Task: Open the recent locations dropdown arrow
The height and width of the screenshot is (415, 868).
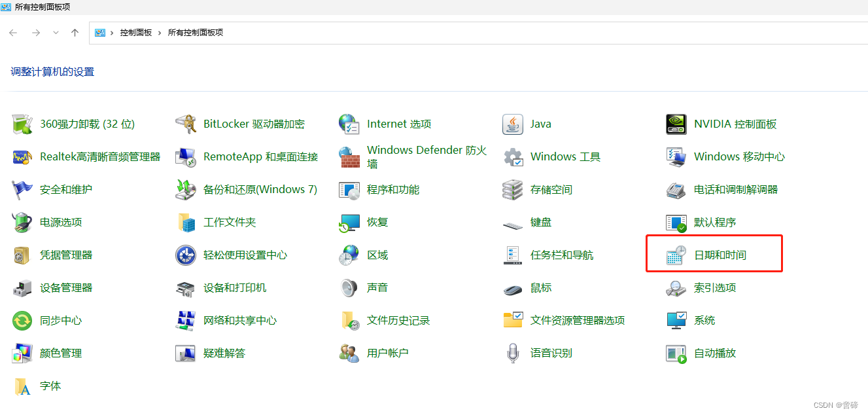Action: pos(56,33)
